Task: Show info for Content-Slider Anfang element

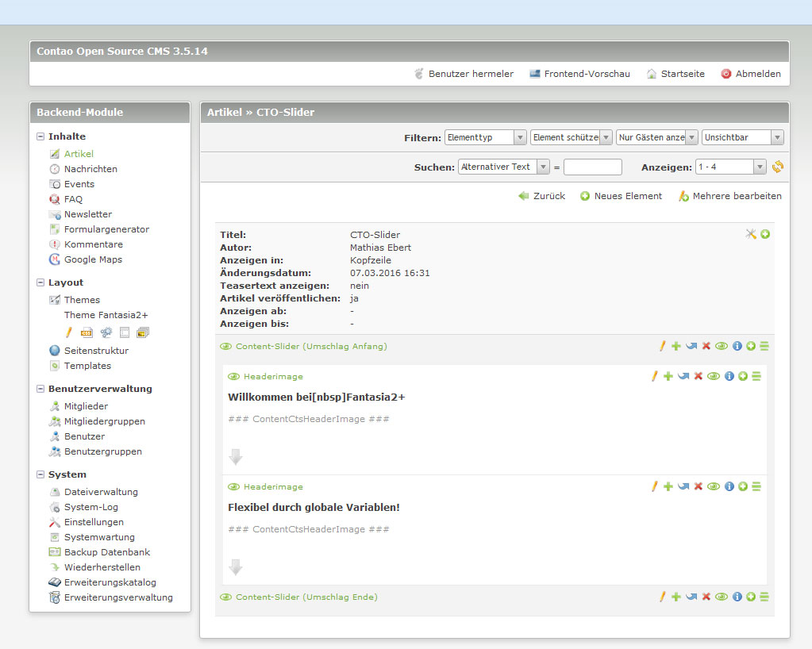Action: pos(737,346)
